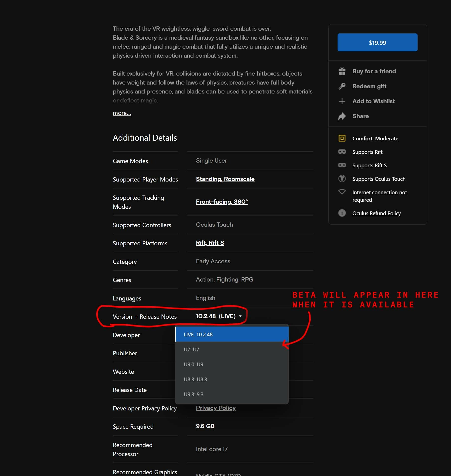
Task: Open Comfort: Moderate link
Action: pos(375,139)
